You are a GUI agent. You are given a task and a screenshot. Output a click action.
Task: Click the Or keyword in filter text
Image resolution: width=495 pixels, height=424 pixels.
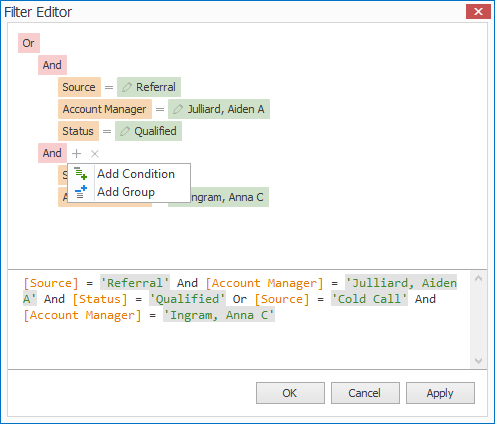coord(240,299)
